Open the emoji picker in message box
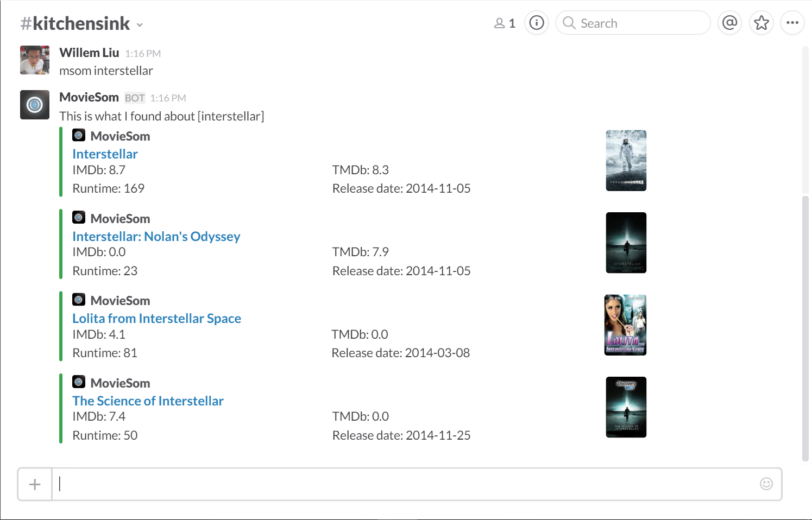Screen dimensions: 812x520 coord(766,484)
